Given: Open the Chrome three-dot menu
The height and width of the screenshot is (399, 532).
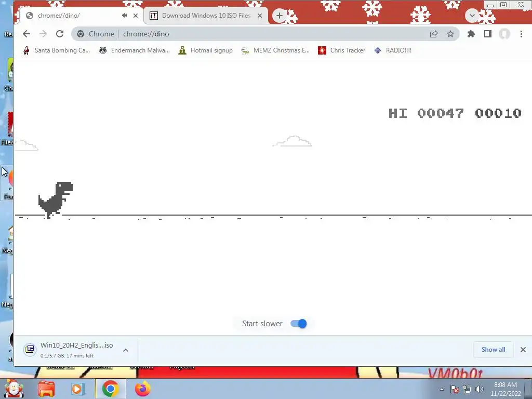Looking at the screenshot, I should click(521, 34).
